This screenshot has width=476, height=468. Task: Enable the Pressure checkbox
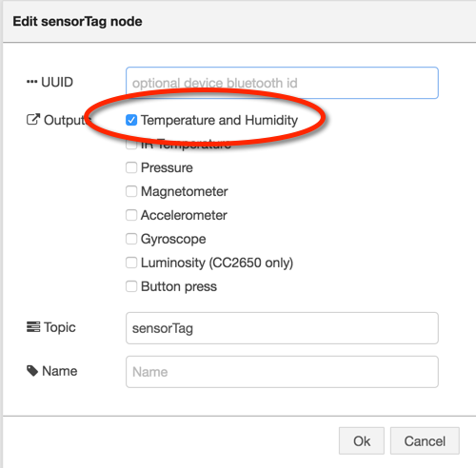tap(131, 167)
